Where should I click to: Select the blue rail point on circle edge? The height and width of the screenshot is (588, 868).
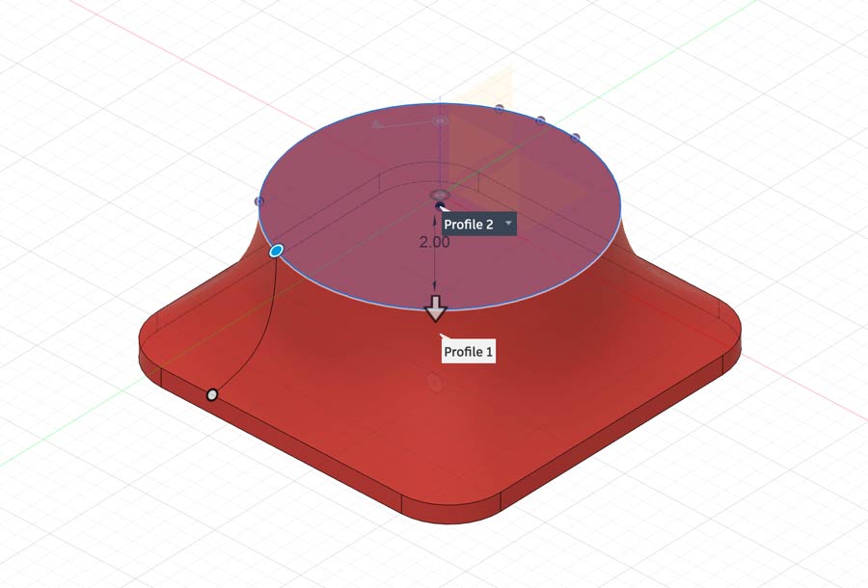(276, 252)
